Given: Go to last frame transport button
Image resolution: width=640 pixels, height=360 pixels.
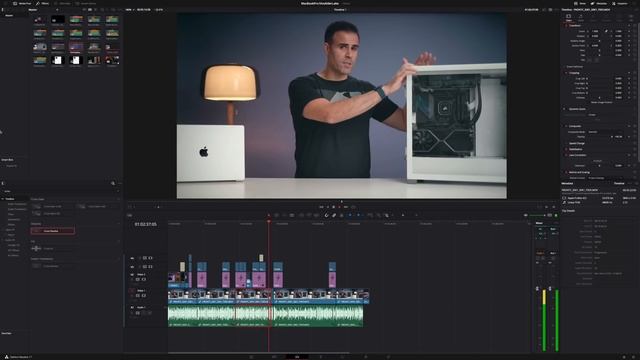Looking at the screenshot, I should [346, 207].
